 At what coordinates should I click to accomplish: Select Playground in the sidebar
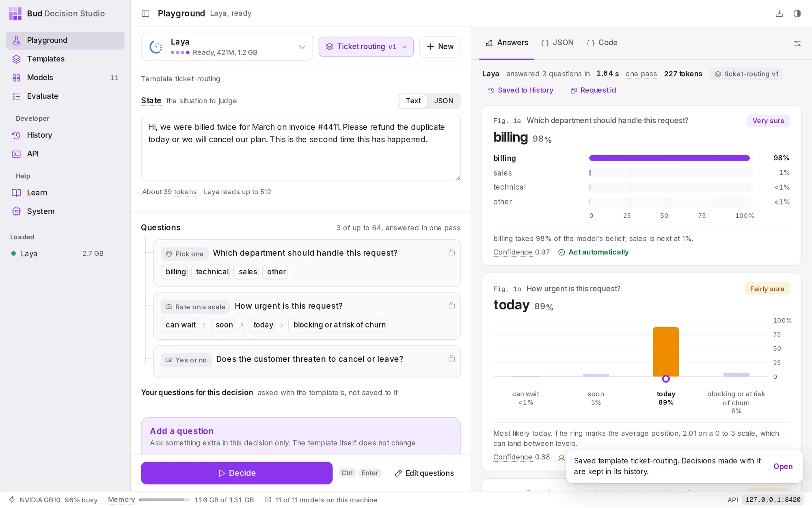(65, 40)
